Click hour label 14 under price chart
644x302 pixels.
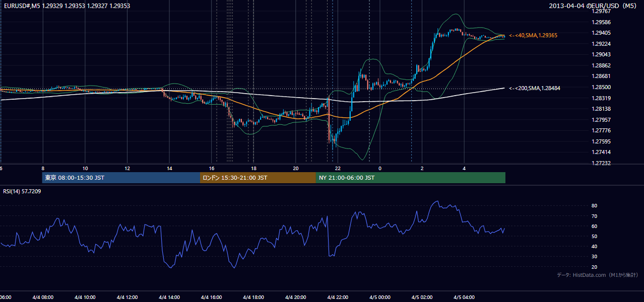pos(170,168)
